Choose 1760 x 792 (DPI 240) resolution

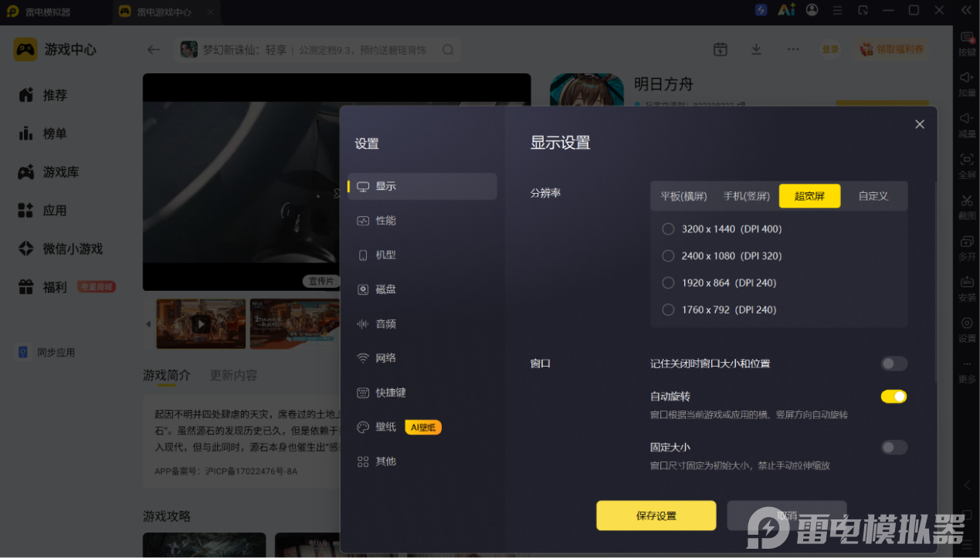(x=720, y=310)
